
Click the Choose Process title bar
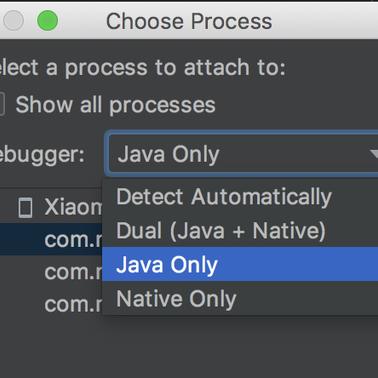tap(189, 21)
